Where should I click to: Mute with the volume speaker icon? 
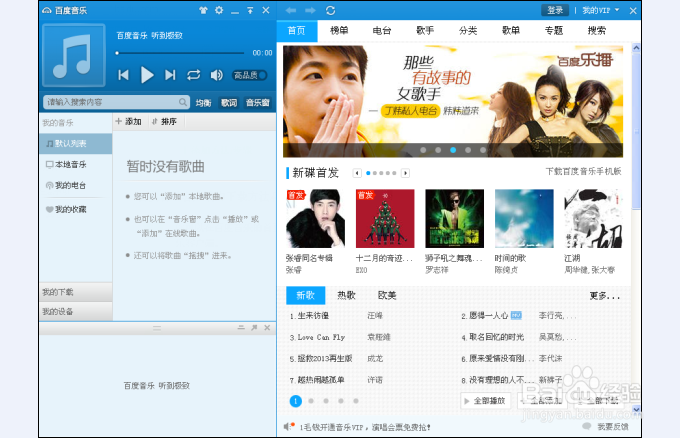(x=216, y=75)
